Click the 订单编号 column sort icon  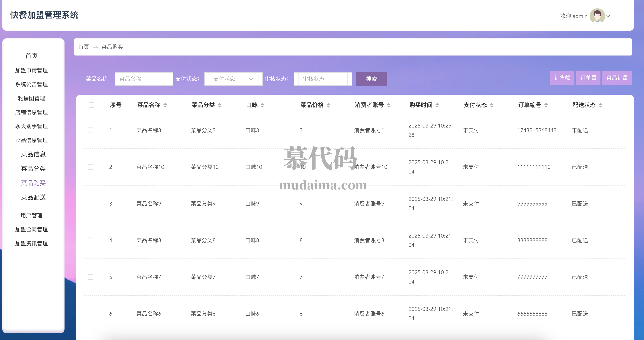[546, 105]
